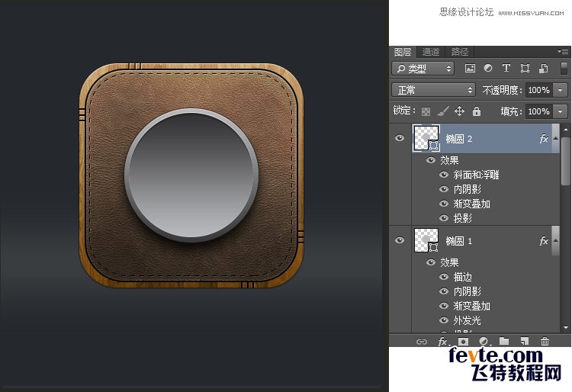Screen dimensions: 572x392
Task: Lock position move icon
Action: coord(459,111)
